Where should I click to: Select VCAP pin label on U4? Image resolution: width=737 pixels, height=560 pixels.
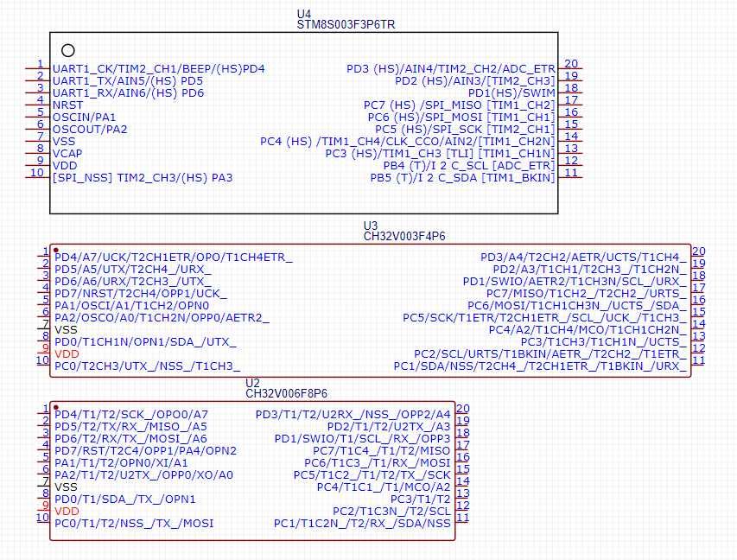pos(67,154)
